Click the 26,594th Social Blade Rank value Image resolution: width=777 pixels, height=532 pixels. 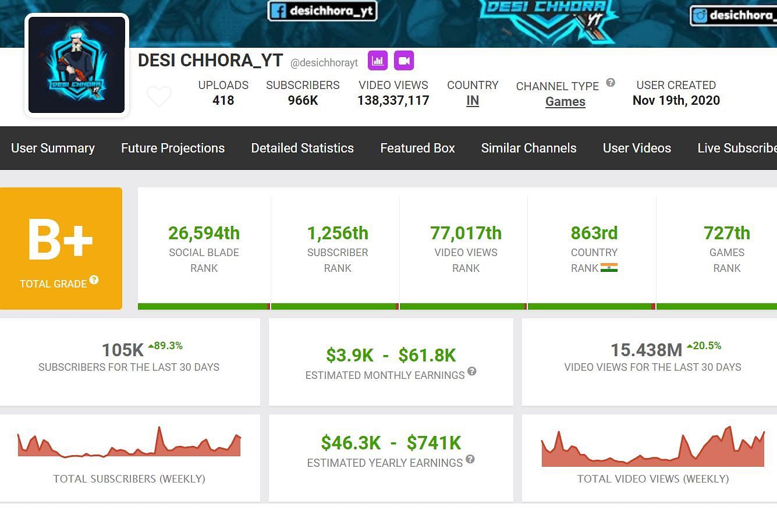tap(204, 233)
